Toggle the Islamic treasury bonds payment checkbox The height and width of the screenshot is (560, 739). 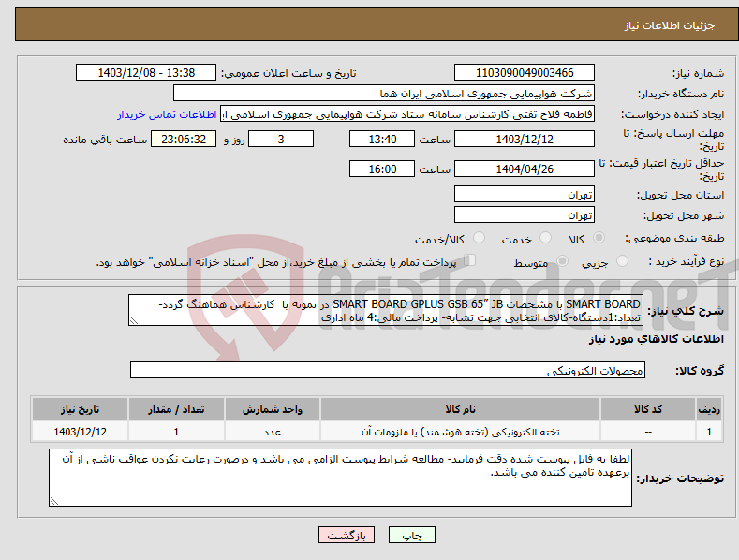[x=470, y=260]
